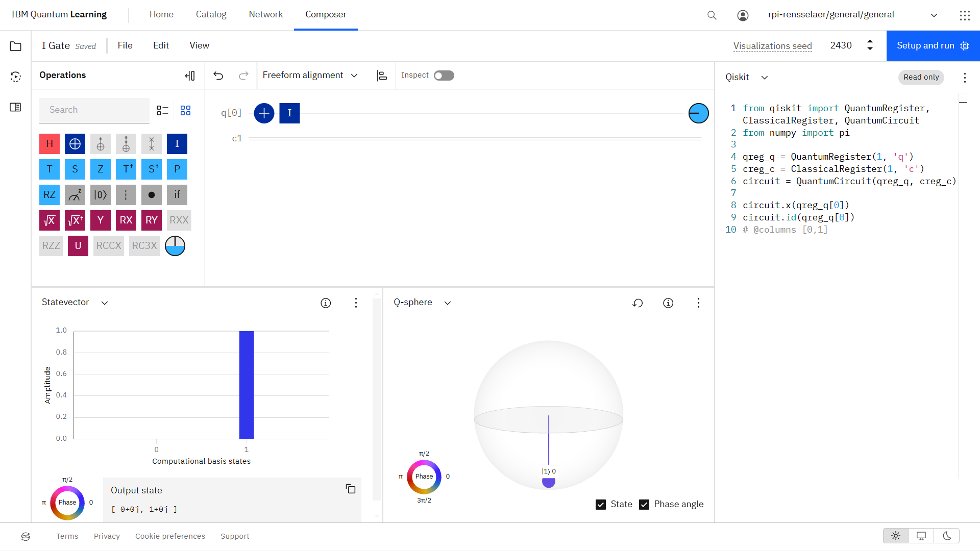Switch to light theme

896,536
